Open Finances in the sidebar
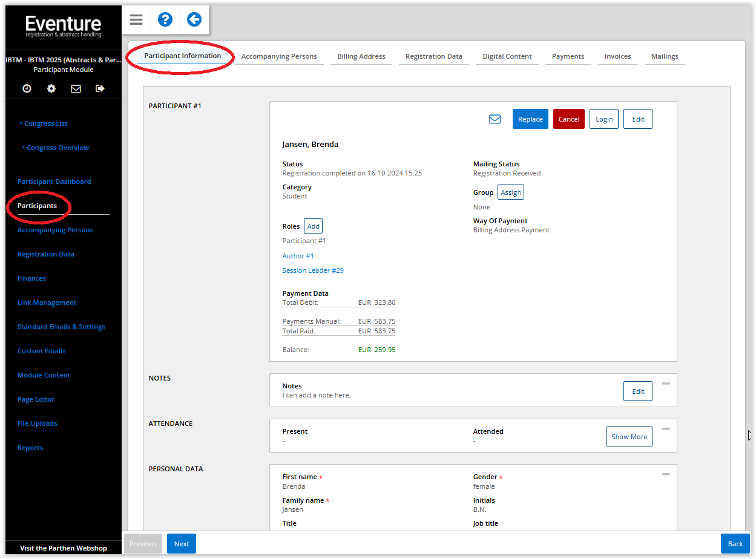This screenshot has width=756, height=559. pos(32,278)
